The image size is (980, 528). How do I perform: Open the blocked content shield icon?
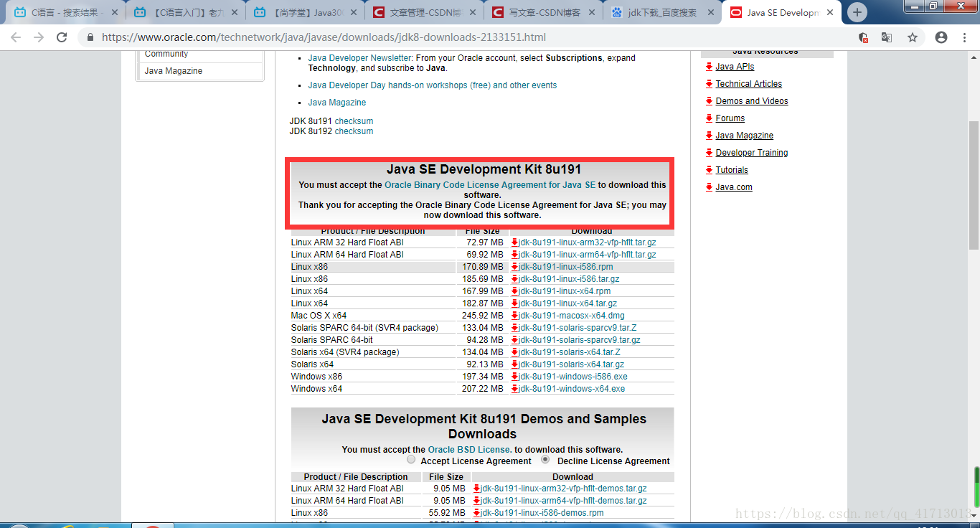(863, 37)
